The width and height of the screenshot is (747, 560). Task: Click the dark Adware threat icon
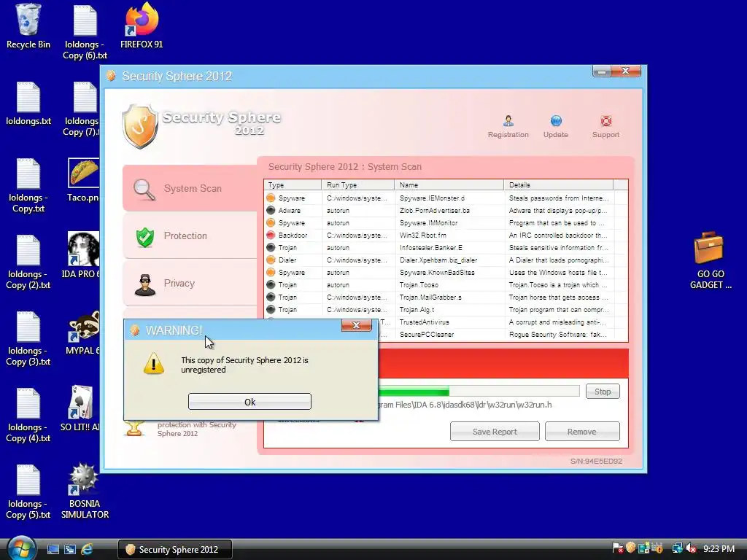[x=271, y=210]
